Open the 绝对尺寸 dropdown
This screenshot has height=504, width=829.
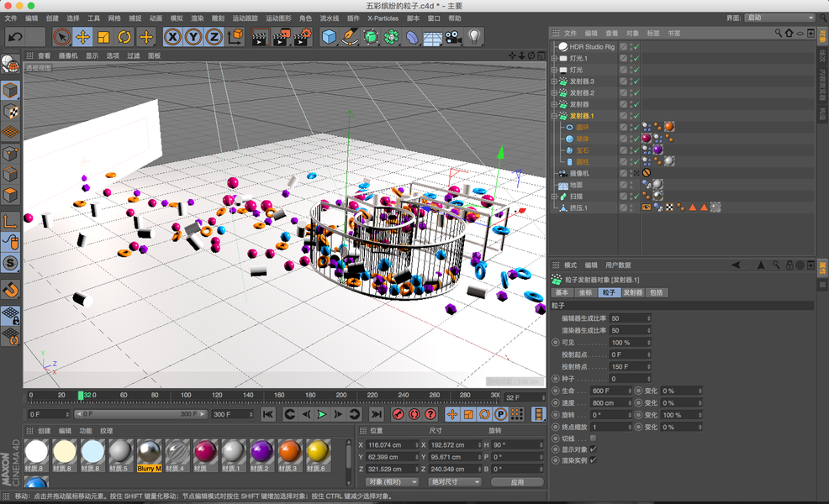[455, 482]
